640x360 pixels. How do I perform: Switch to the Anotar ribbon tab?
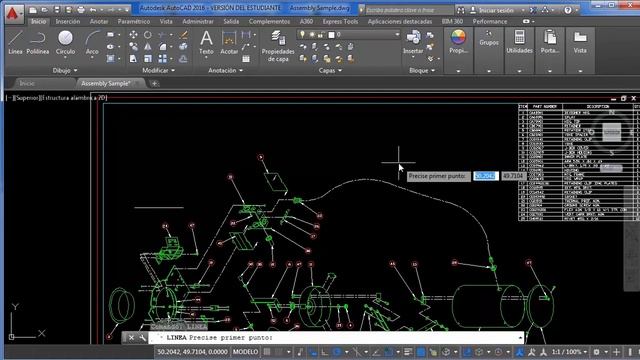pos(99,21)
